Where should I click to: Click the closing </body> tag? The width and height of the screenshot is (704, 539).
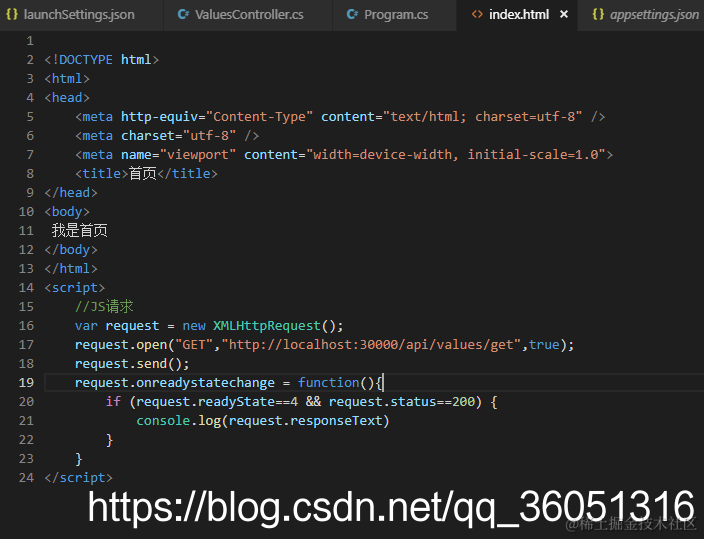pyautogui.click(x=71, y=250)
